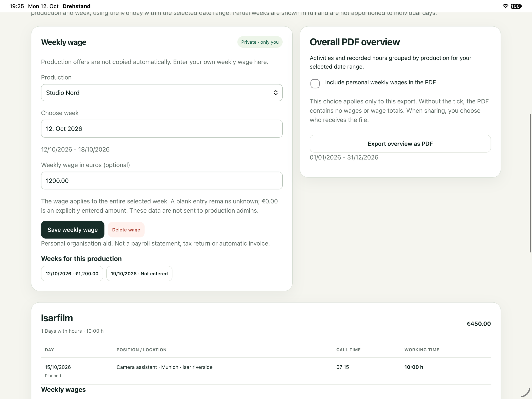Screen dimensions: 532x399
Task: Delete the wage entry
Action: 126,230
